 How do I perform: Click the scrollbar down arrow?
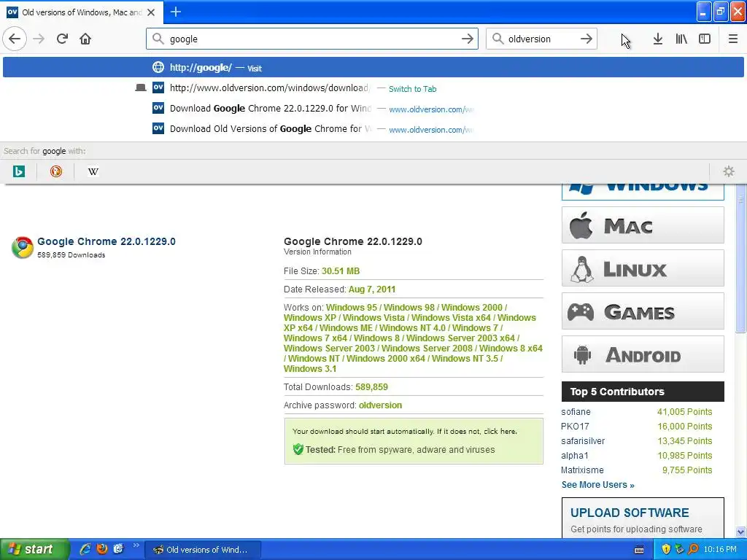pos(741,532)
